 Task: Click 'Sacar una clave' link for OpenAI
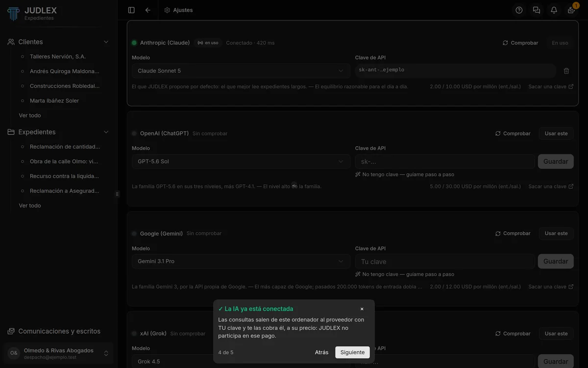(551, 186)
